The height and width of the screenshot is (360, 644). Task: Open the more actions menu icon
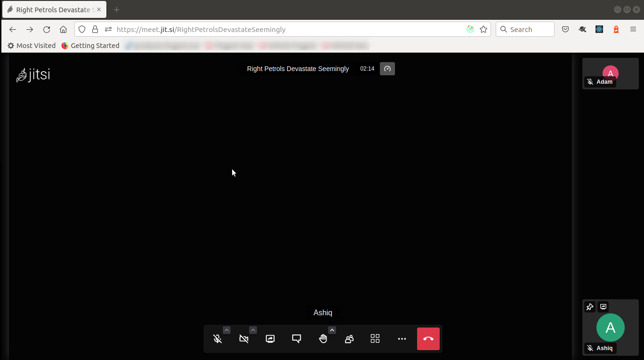pos(402,338)
